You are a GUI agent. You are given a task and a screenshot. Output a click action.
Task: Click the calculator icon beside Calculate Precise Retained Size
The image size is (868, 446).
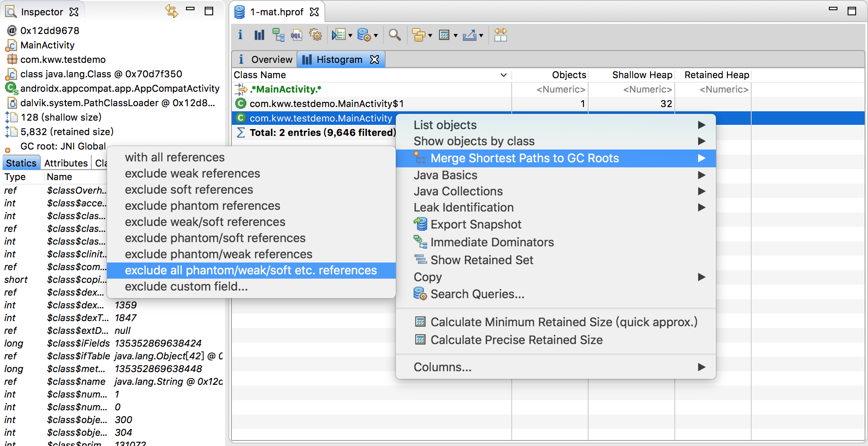pyautogui.click(x=420, y=339)
